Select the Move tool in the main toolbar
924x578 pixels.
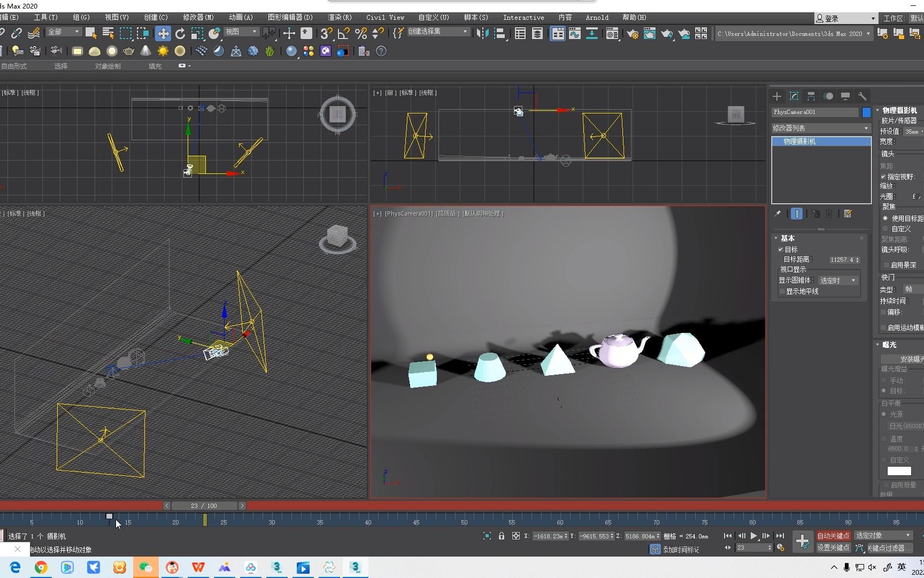[163, 33]
